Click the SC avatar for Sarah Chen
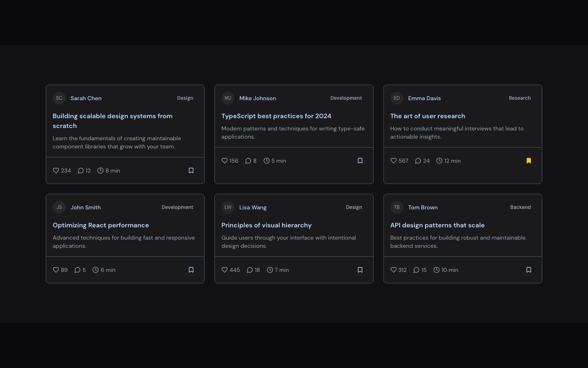The image size is (588, 368). click(x=59, y=98)
